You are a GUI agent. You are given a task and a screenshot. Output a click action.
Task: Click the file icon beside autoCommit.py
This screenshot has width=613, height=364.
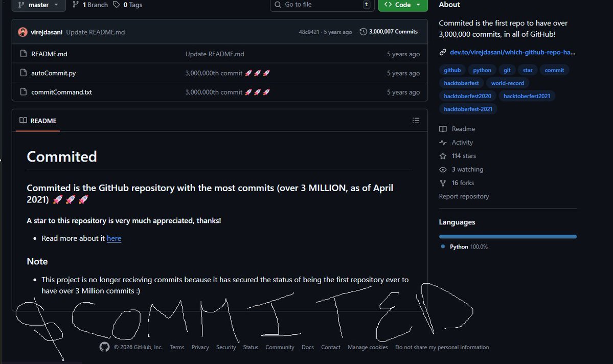24,73
